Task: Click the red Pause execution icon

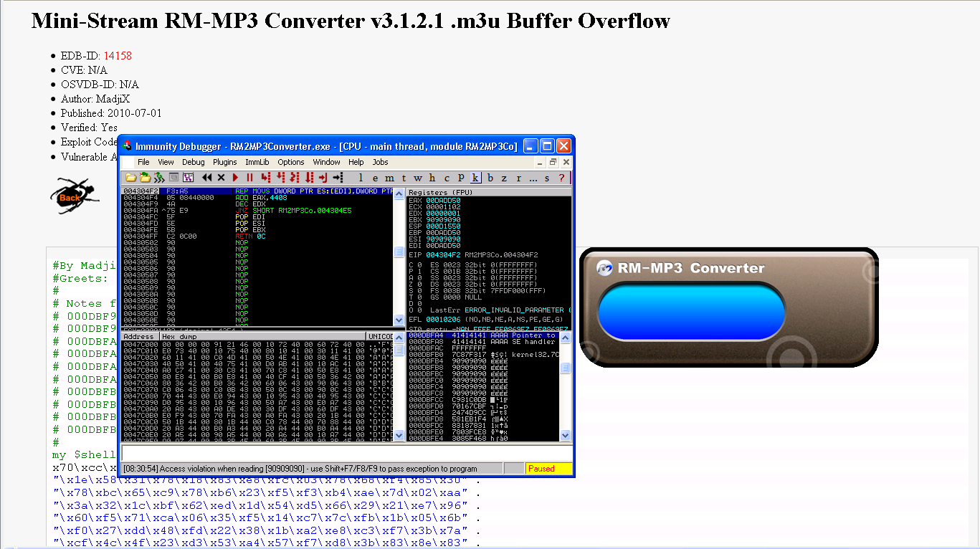Action: coord(249,177)
